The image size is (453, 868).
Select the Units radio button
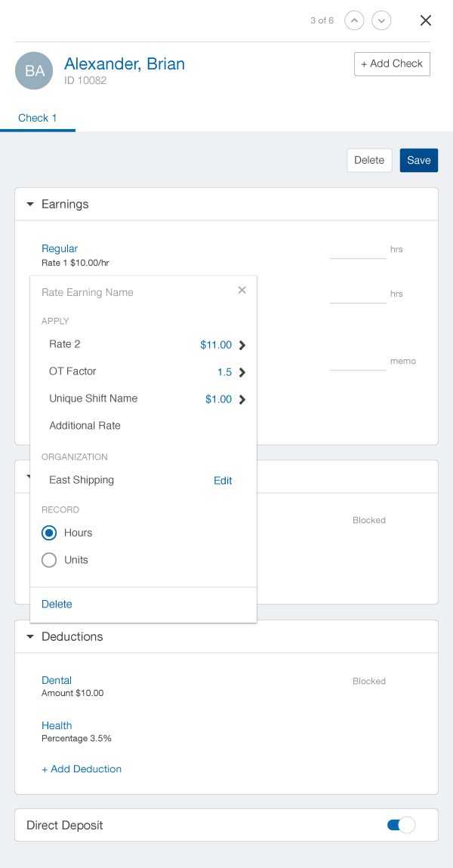click(49, 560)
